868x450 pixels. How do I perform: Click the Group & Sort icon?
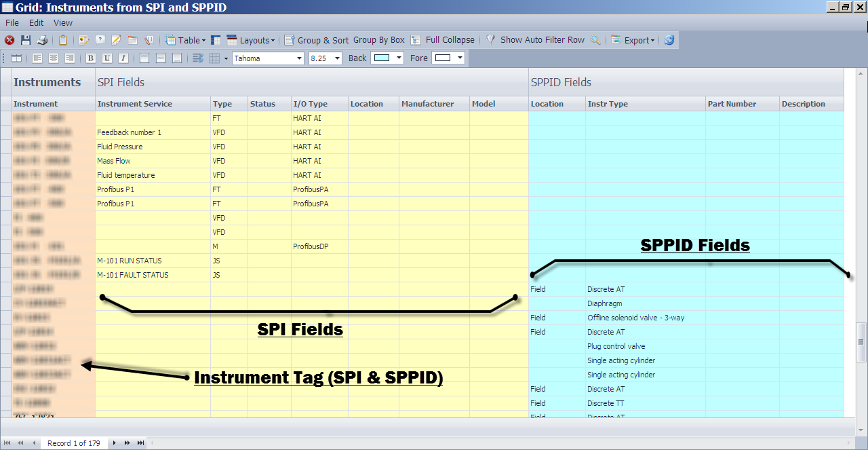[290, 40]
